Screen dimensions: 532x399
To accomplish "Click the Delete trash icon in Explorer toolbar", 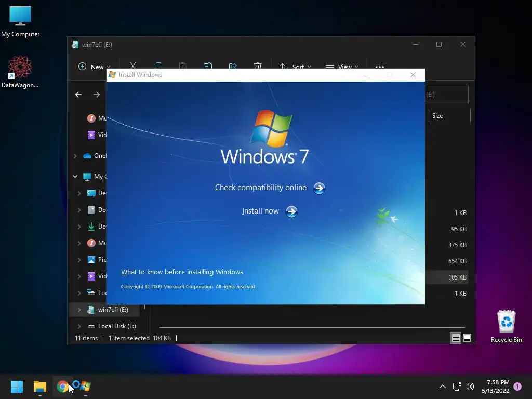I will click(x=258, y=65).
